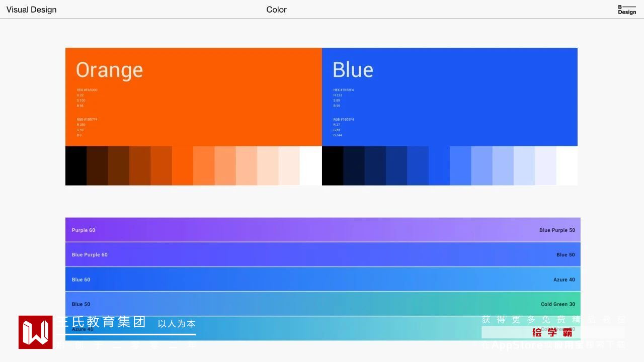
Task: Click the 'Blue Purple 50' gradient label
Action: click(x=557, y=230)
